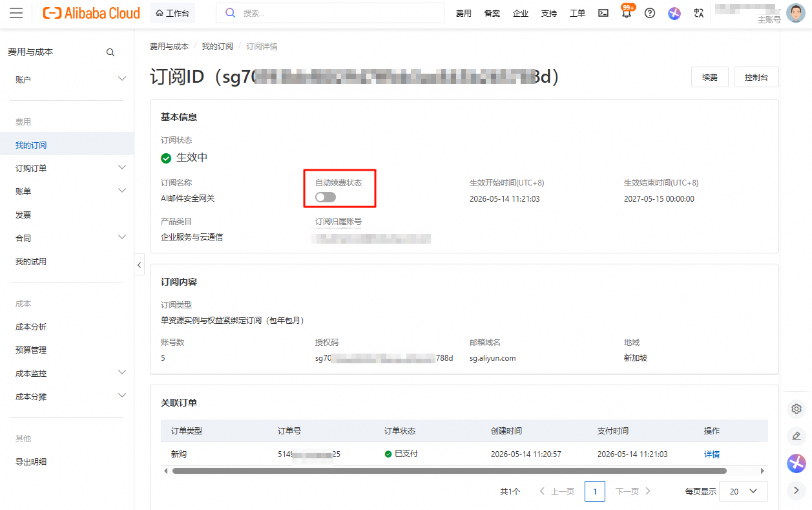
Task: Click the 控制台 console button
Action: (x=756, y=77)
